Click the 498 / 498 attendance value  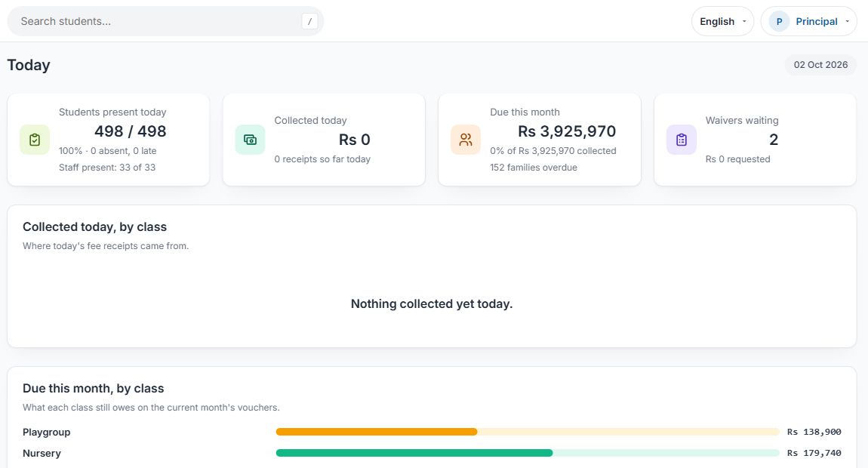tap(130, 131)
